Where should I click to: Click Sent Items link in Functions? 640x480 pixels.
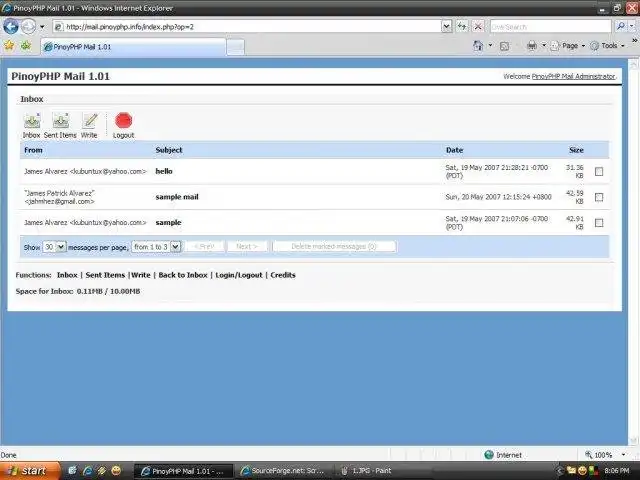tap(105, 275)
